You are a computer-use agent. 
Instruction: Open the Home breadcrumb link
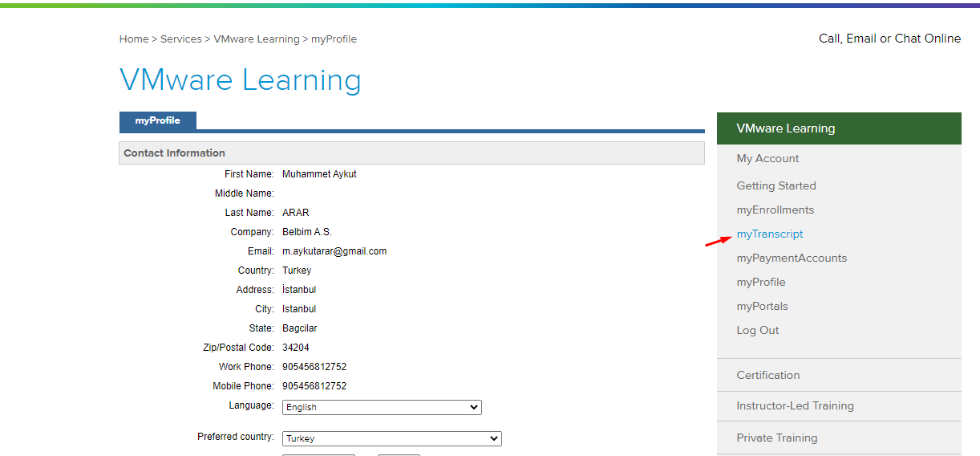[134, 39]
